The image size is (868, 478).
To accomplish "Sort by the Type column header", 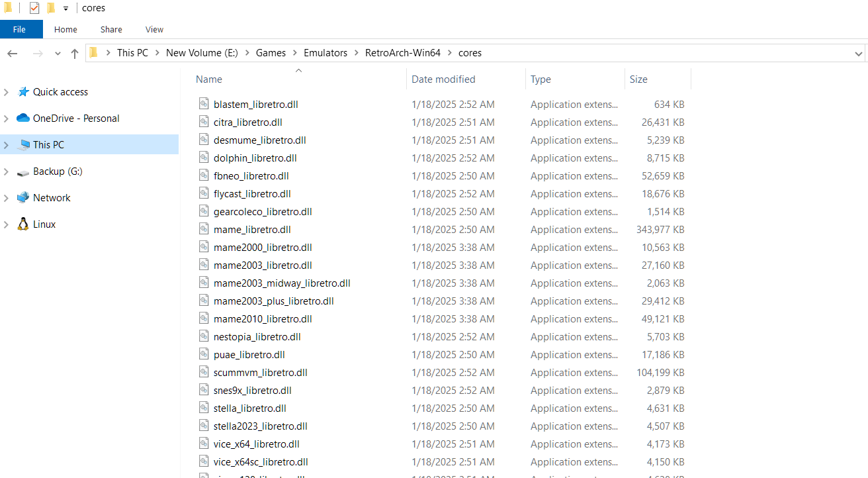I will tap(541, 79).
